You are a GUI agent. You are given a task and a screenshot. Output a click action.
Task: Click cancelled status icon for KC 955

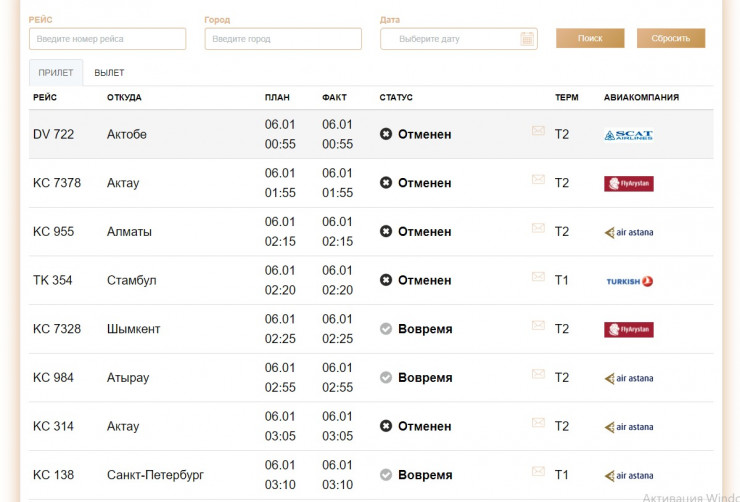click(386, 232)
